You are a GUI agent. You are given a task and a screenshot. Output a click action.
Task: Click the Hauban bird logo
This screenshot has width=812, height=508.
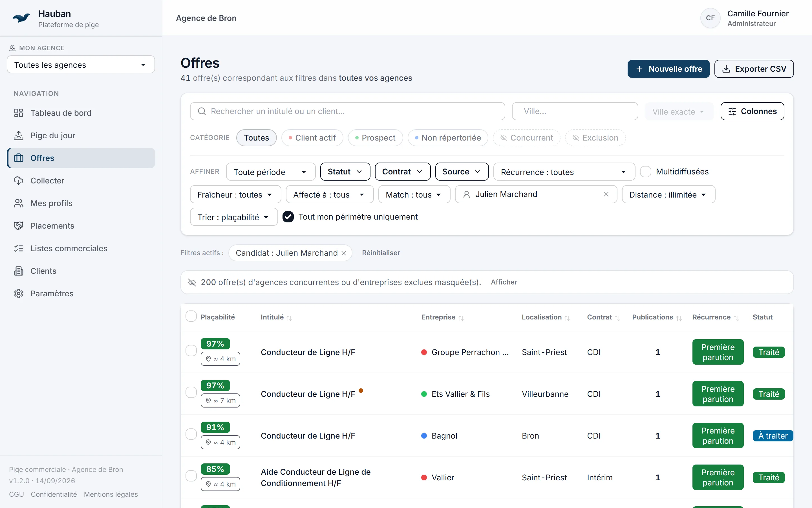pos(21,18)
